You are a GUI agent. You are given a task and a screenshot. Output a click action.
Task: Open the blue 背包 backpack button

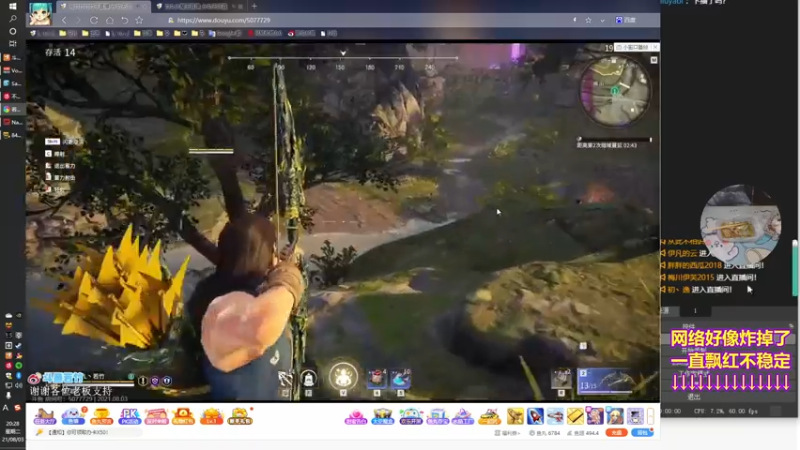pos(642,433)
